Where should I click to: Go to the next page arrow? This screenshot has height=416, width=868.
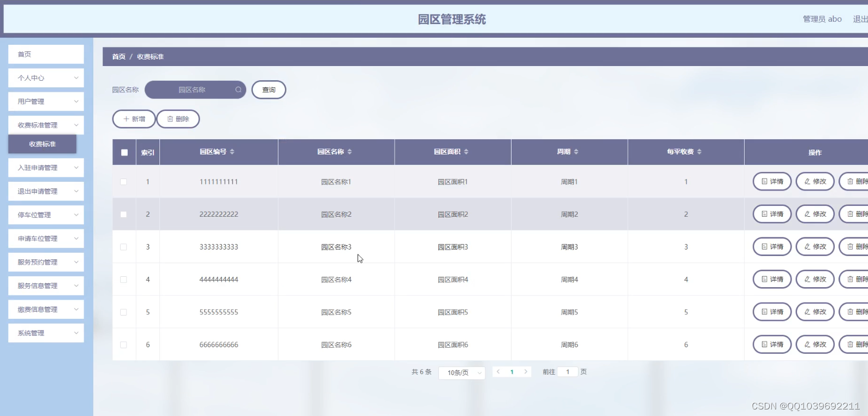(526, 372)
